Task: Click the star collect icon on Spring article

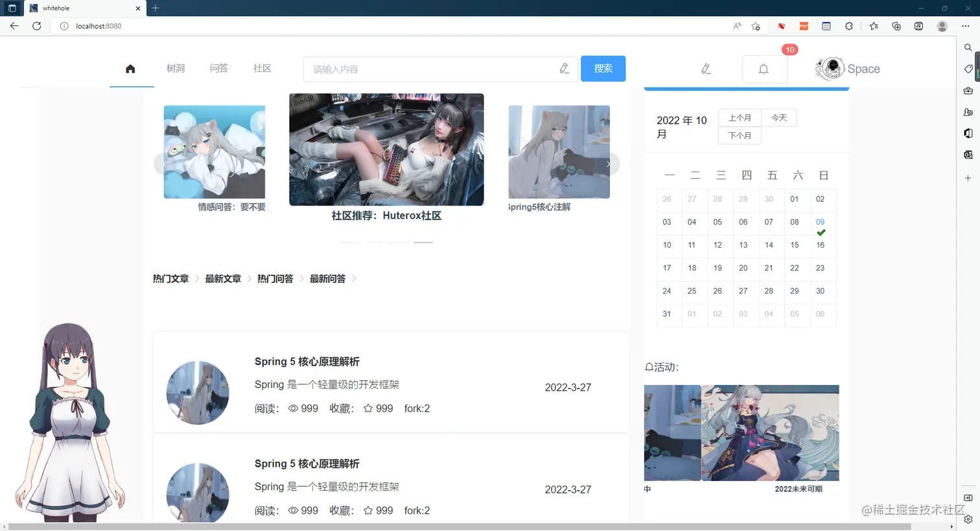Action: [x=368, y=408]
